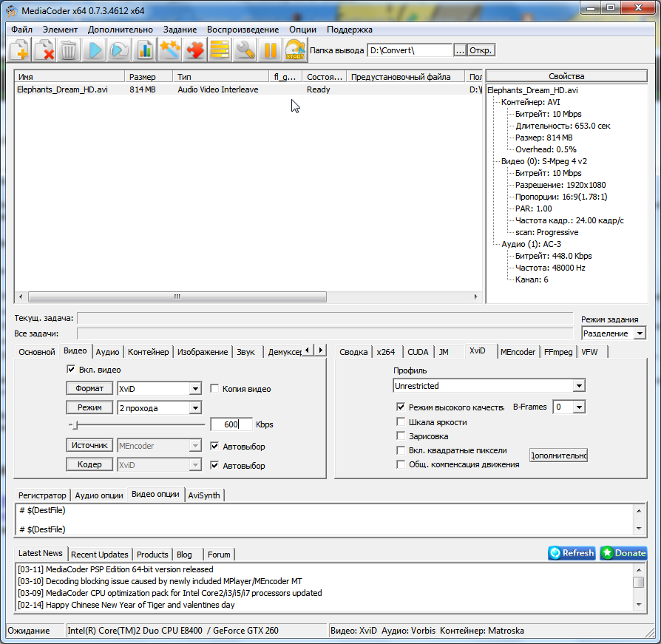The height and width of the screenshot is (644, 661).
Task: Switch to the 'x264' encoder tab
Action: [386, 352]
